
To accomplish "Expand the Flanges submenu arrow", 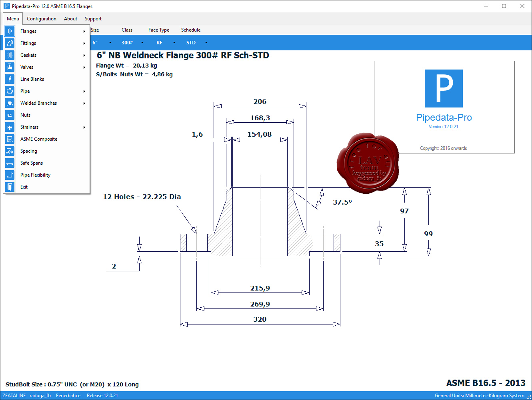I will coord(84,31).
